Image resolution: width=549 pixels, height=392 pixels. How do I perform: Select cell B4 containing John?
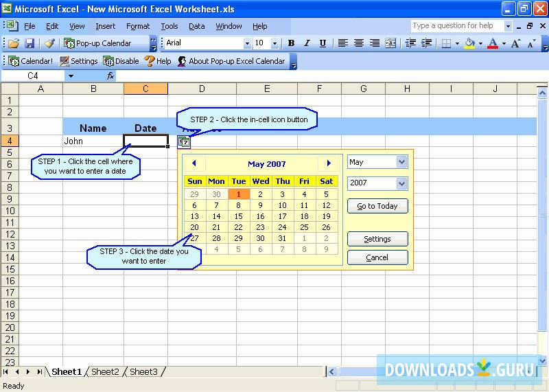click(93, 141)
